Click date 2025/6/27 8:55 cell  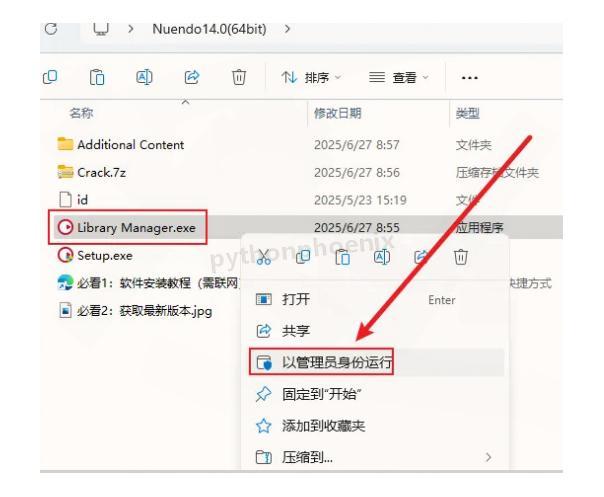357,228
